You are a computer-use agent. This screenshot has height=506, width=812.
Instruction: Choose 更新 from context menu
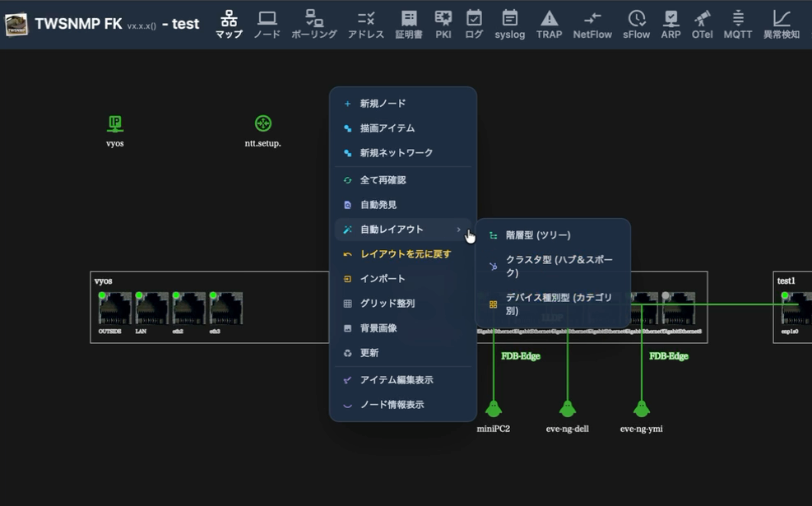coord(403,353)
